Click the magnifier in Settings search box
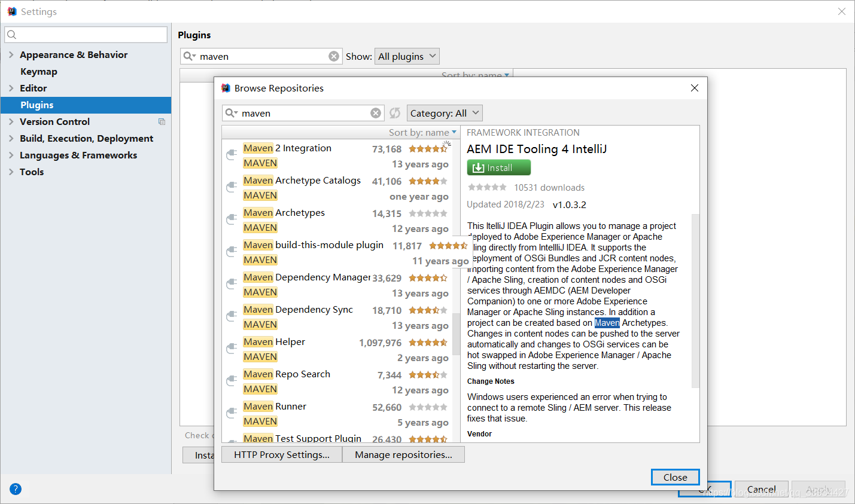Viewport: 855px width, 504px height. tap(12, 35)
